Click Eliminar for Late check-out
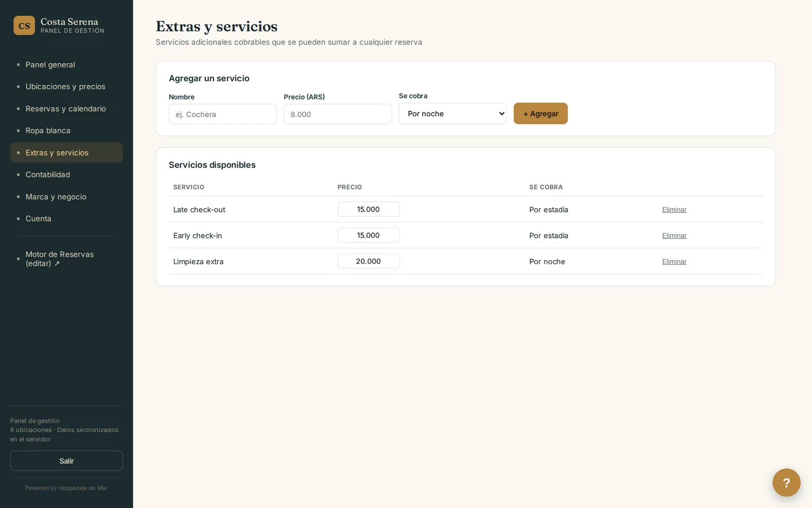The height and width of the screenshot is (508, 812). (x=674, y=210)
